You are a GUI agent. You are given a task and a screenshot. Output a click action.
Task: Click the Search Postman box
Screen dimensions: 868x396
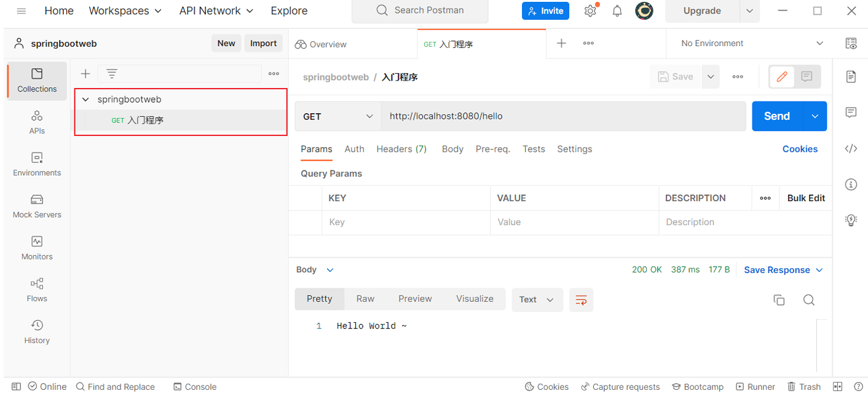[420, 11]
